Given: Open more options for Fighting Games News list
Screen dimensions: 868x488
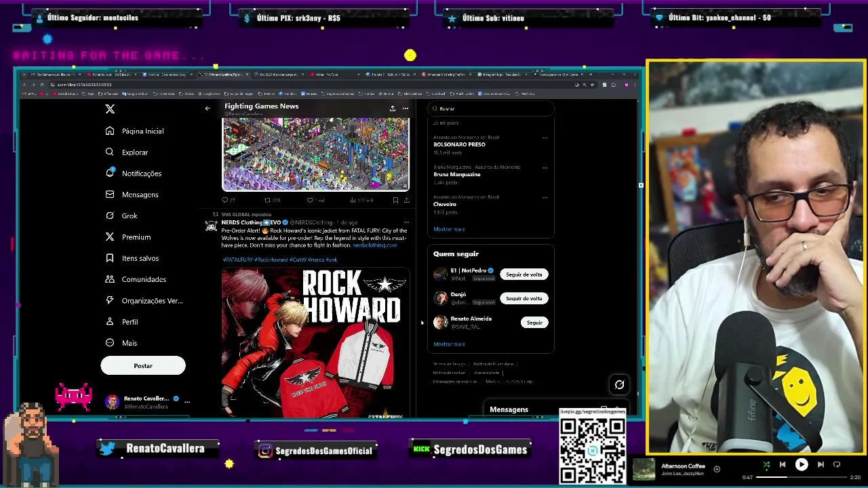Looking at the screenshot, I should pos(406,108).
